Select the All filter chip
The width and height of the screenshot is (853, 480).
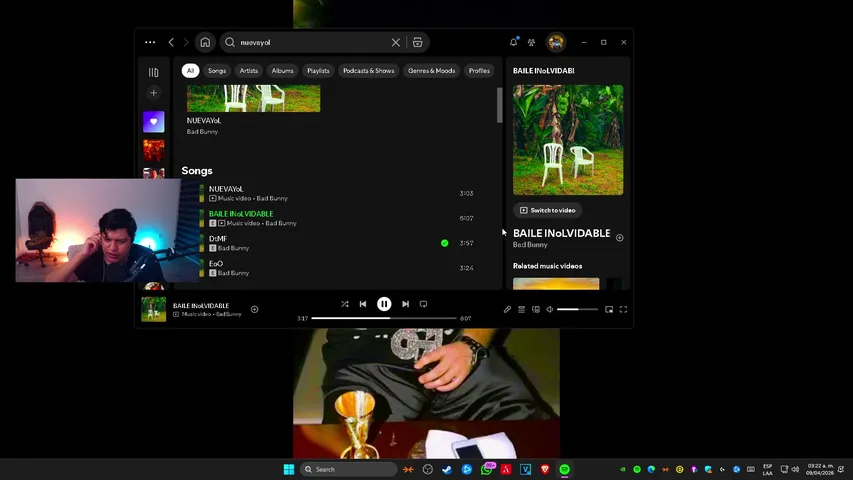click(190, 71)
